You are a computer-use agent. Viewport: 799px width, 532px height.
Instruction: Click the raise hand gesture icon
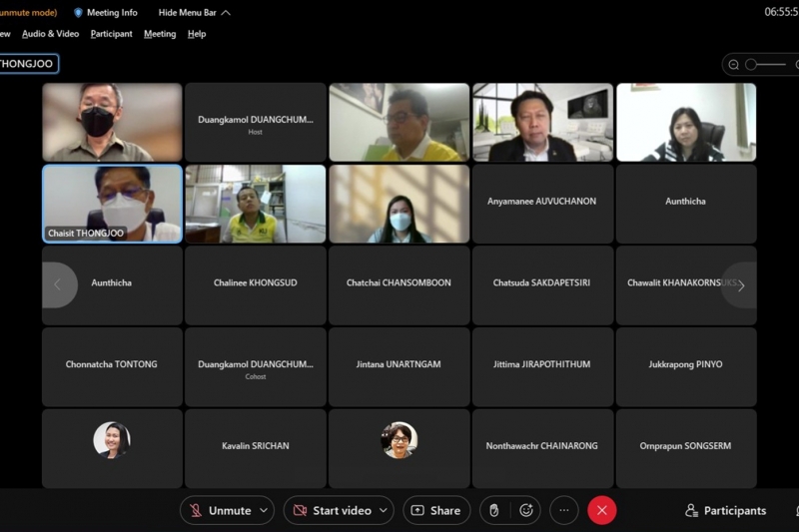tap(493, 510)
